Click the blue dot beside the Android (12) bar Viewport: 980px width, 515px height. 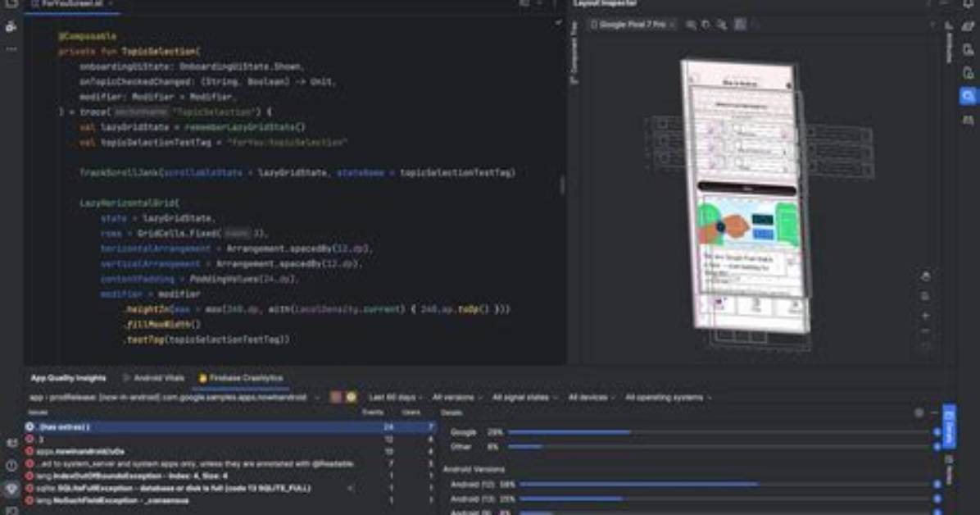937,485
